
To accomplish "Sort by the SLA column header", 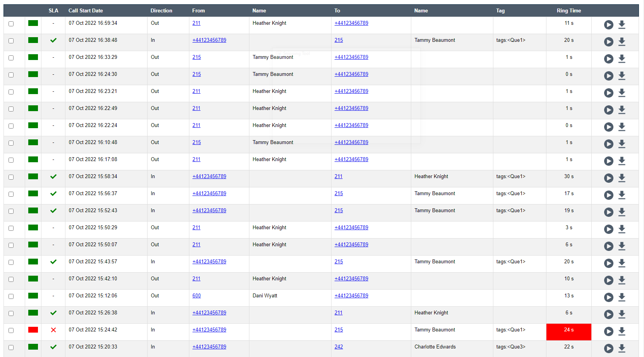I will point(53,10).
